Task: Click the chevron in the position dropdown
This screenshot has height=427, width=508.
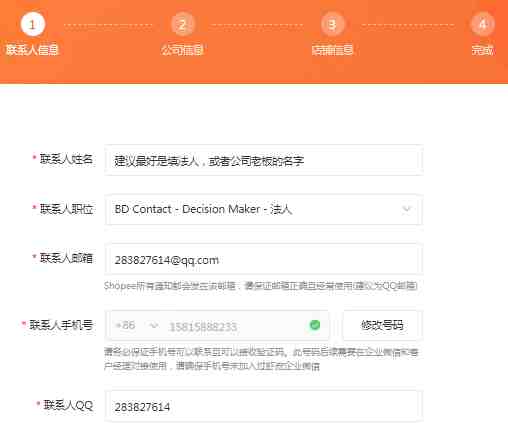Action: tap(406, 209)
